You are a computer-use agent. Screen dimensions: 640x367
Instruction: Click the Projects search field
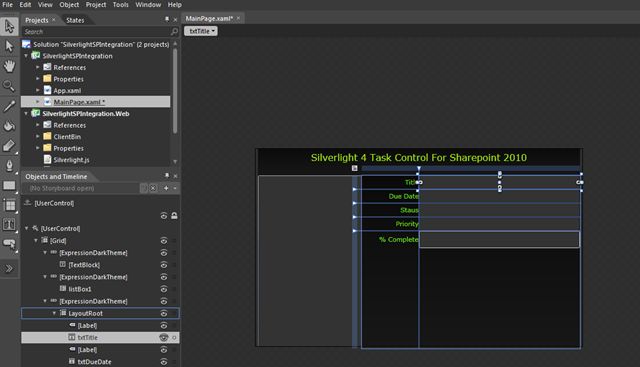[x=96, y=31]
